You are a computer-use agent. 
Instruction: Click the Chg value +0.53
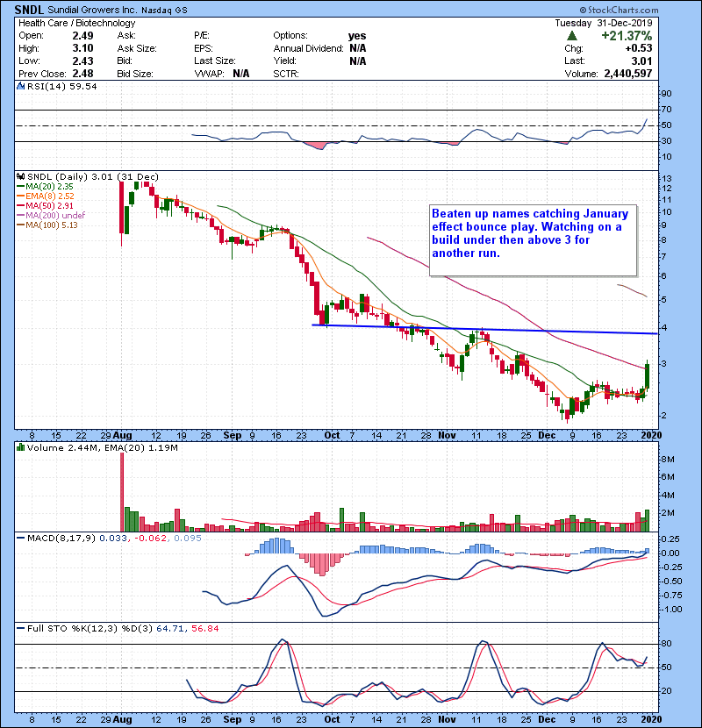(639, 48)
